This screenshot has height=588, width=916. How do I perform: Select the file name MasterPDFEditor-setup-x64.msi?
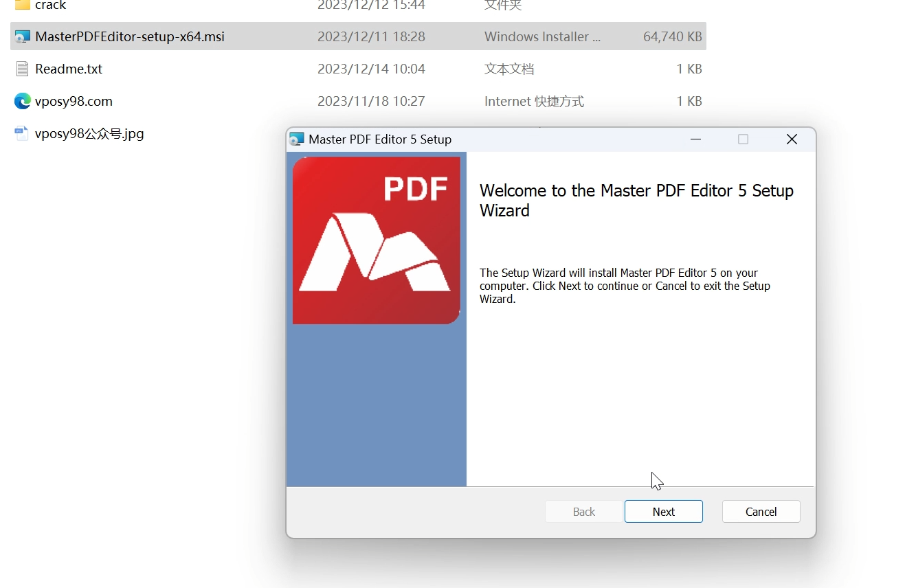[130, 37]
